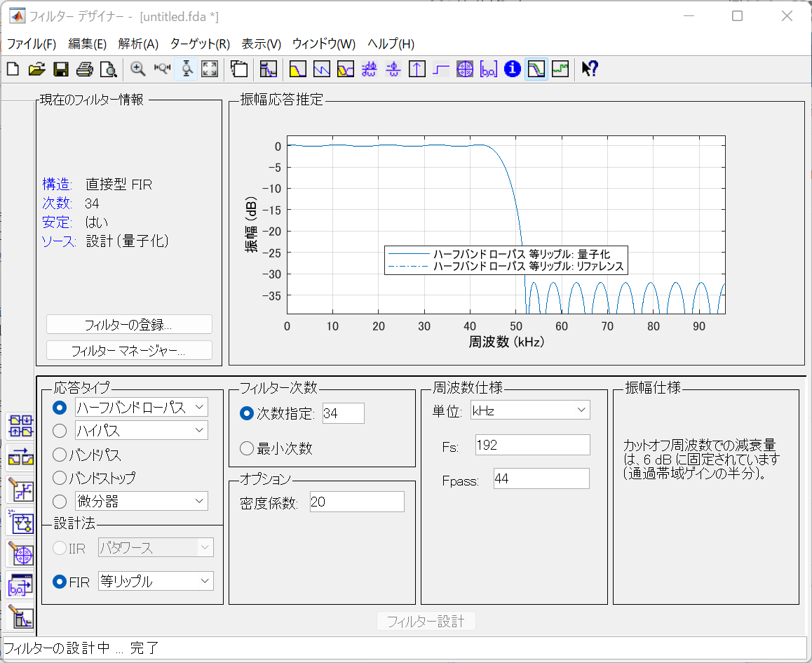Show the group delay response icon
This screenshot has height=663, width=812.
(370, 69)
